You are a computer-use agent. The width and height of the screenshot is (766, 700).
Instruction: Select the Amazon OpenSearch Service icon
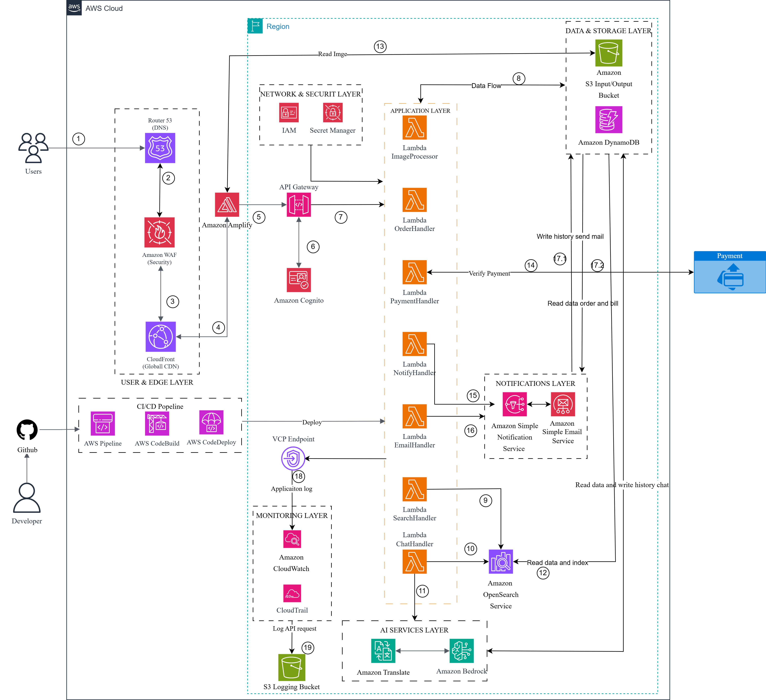500,561
